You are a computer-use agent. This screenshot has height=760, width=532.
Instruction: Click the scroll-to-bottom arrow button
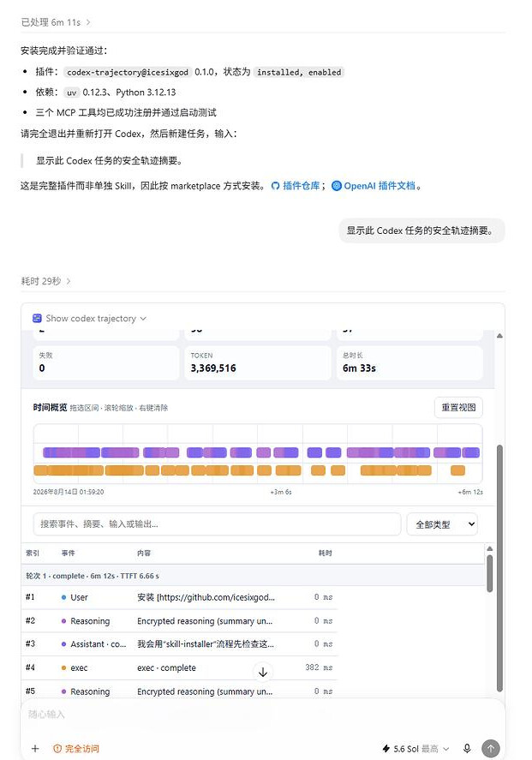tap(263, 673)
